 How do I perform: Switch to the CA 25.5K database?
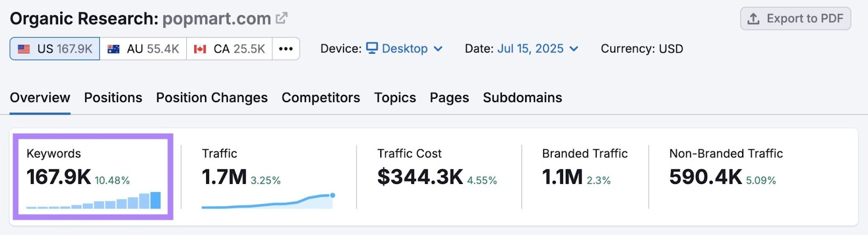pos(229,49)
